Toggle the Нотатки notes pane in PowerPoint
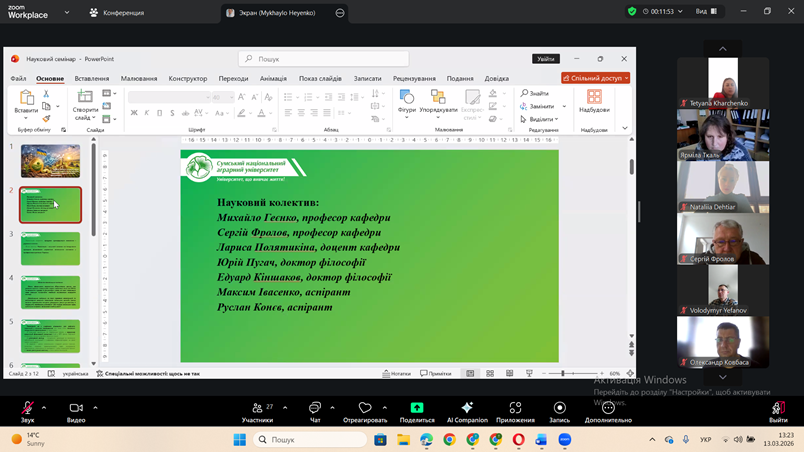Screen dimensions: 804x452 pos(396,373)
